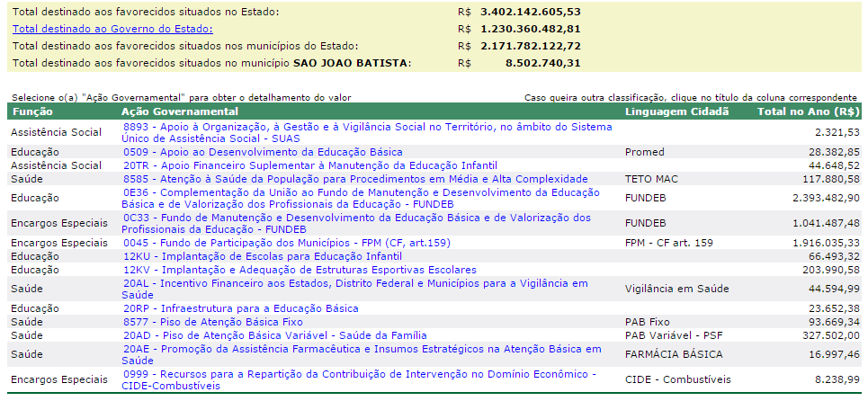Click the amount 203.990,58
This screenshot has width=868, height=401.
831,270
